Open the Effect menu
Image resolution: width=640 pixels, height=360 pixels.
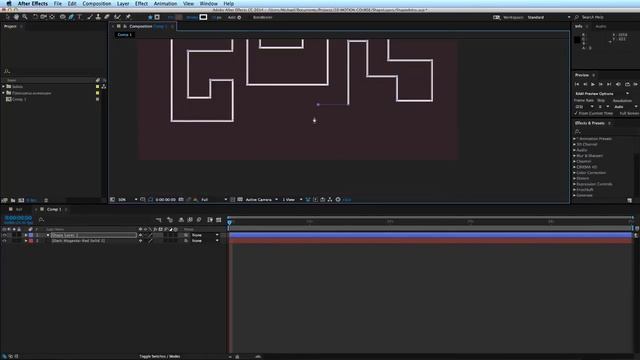141,4
